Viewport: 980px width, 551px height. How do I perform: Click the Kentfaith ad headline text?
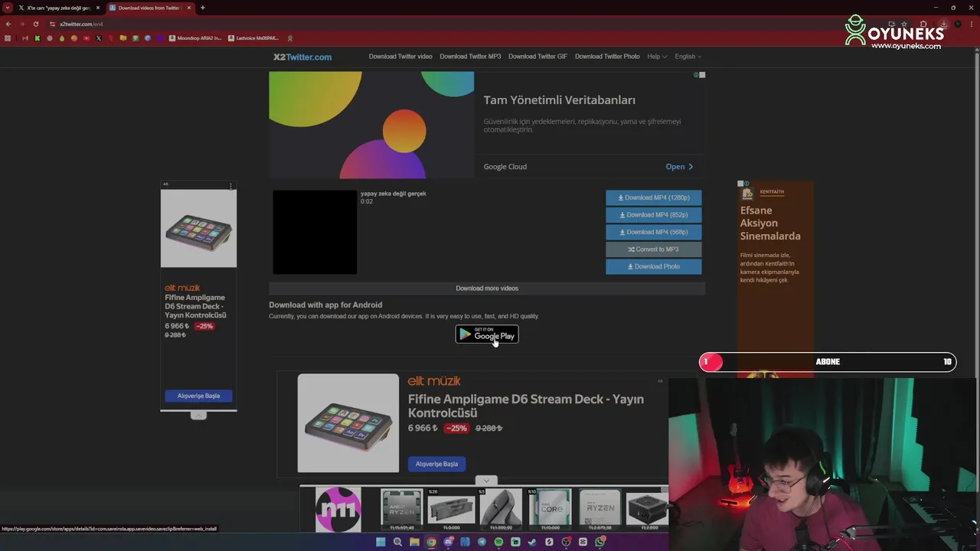click(x=770, y=223)
